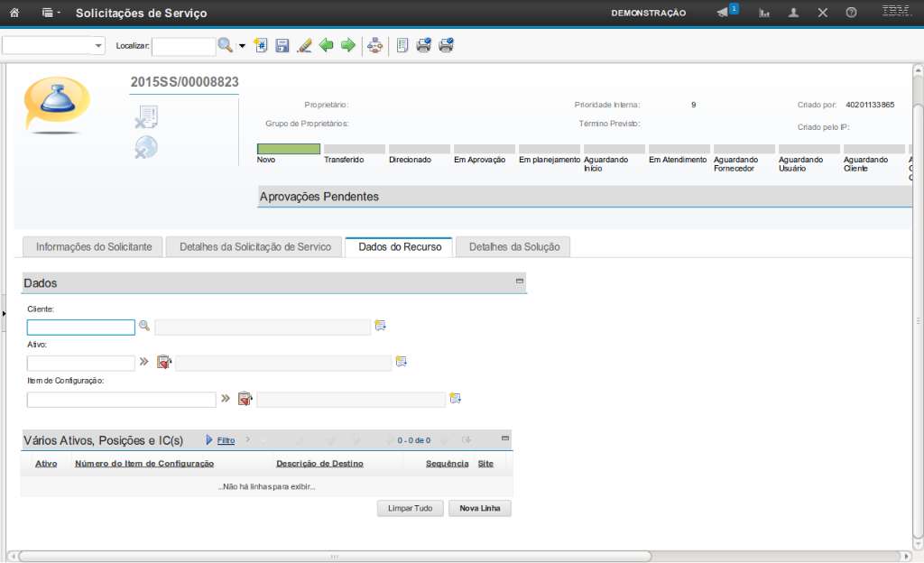This screenshot has height=563, width=924.
Task: Open the Detalhes da Solução tab
Action: 513,247
